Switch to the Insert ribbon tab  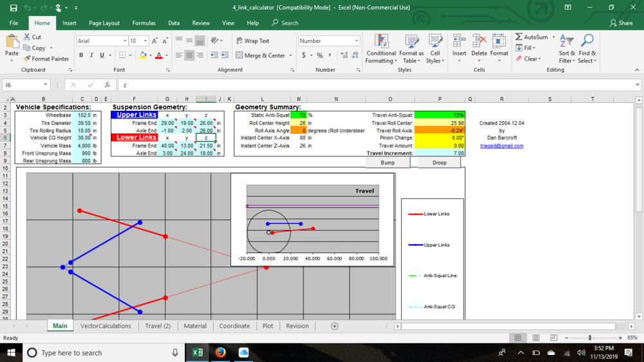(x=70, y=23)
